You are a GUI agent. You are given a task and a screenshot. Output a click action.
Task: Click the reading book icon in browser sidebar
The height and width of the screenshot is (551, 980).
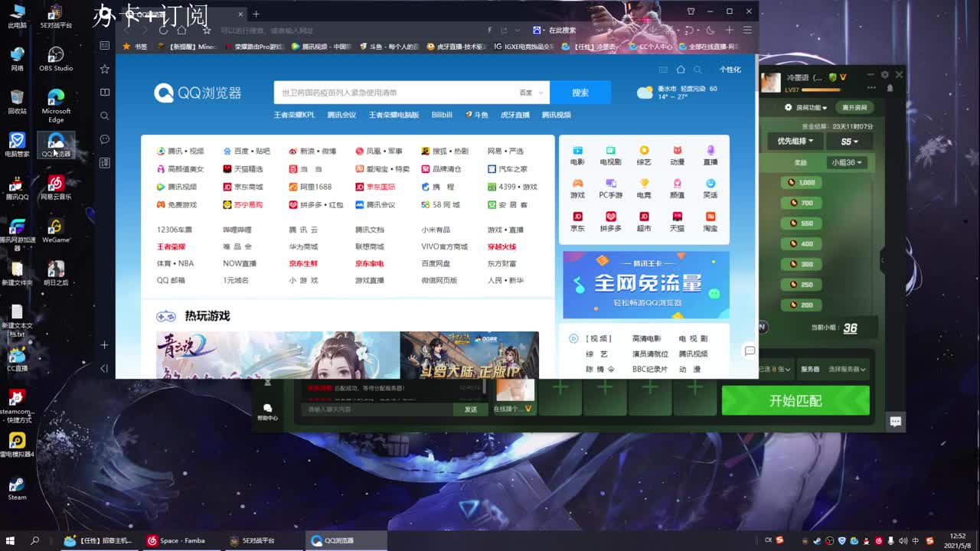[105, 93]
